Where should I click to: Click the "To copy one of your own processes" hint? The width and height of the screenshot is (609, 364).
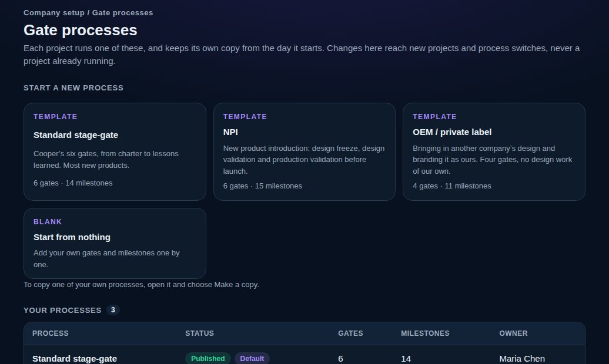point(141,285)
